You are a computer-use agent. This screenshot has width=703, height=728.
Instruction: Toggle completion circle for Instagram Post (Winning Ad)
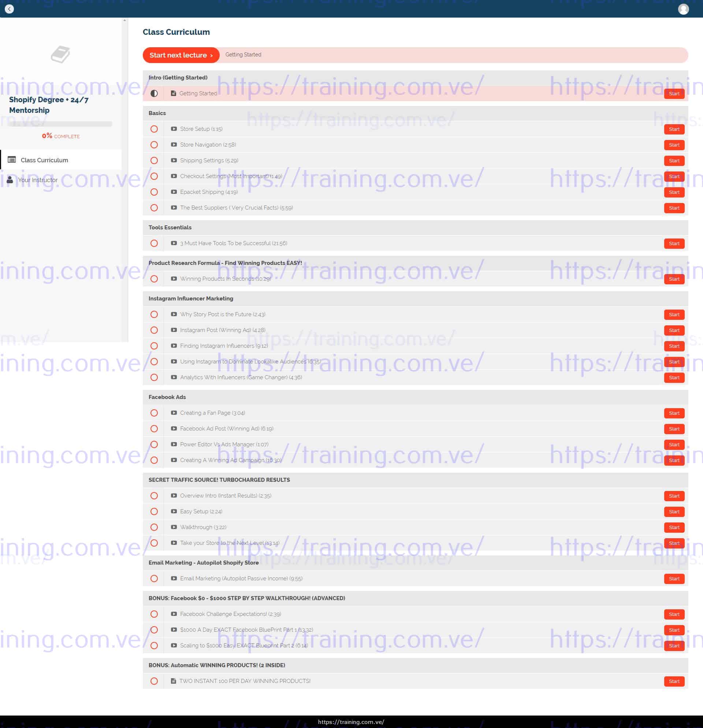(x=154, y=330)
